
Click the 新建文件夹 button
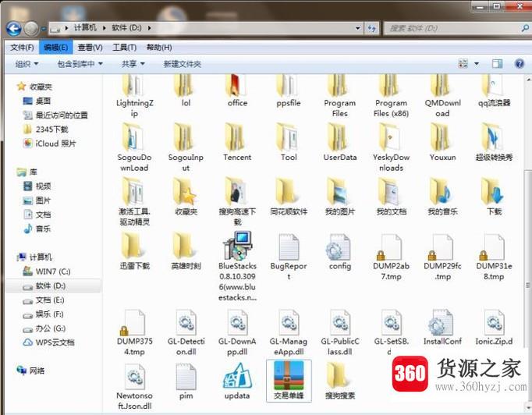183,64
